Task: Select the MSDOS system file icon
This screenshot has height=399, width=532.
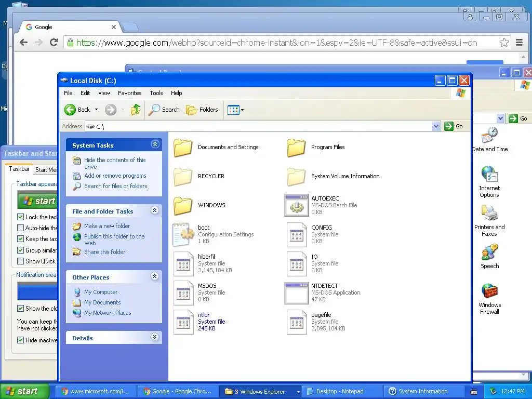Action: tap(183, 293)
